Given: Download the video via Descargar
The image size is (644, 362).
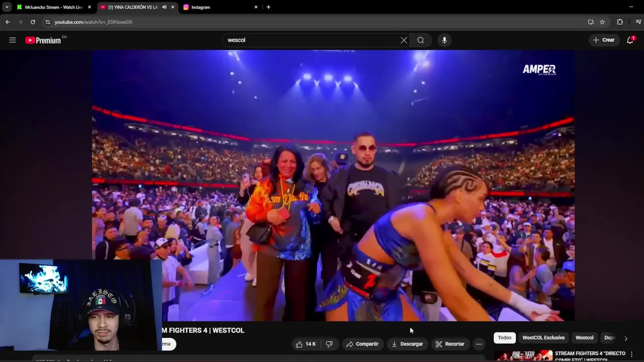Looking at the screenshot, I should click(x=407, y=344).
